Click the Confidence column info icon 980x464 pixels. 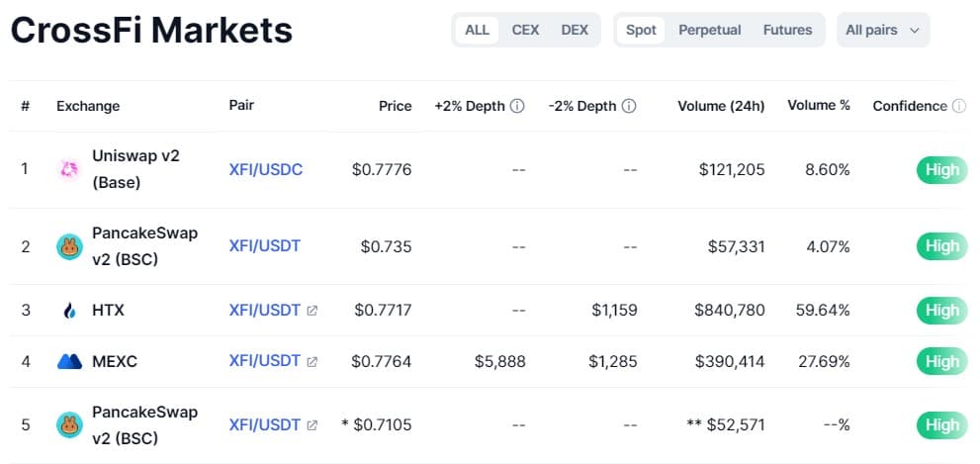[x=958, y=106]
